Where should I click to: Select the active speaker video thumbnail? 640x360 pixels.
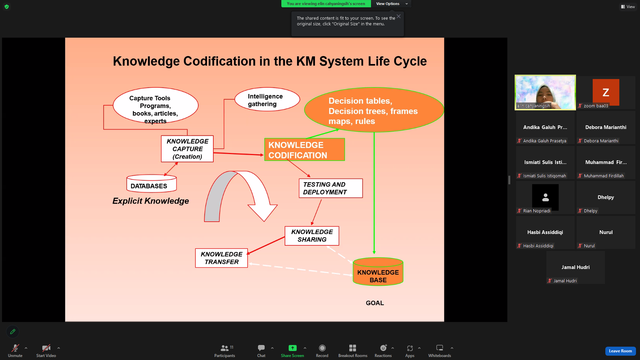click(x=545, y=92)
